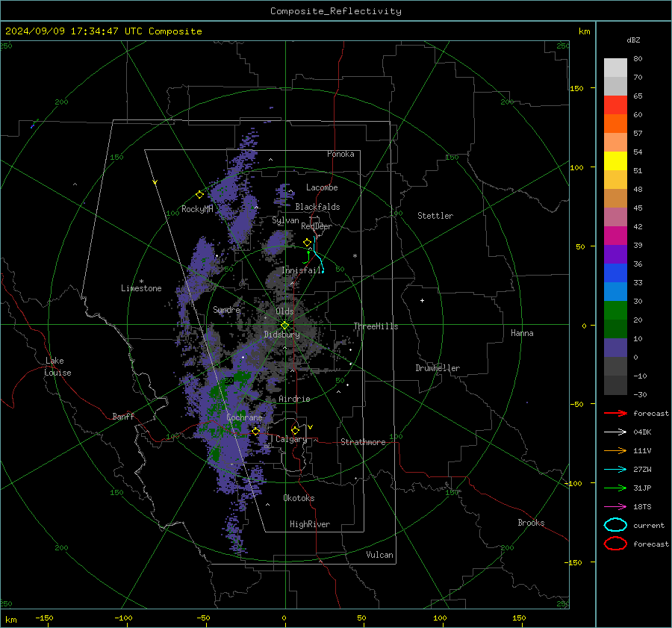The image size is (672, 628).
Task: Click the light grey 70–80 dBZ swatch
Action: 615,67
